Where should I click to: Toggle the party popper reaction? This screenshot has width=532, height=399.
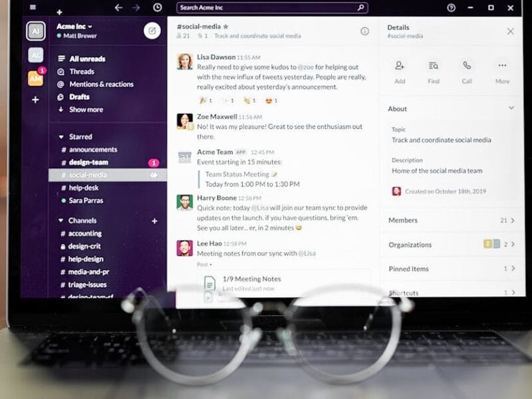205,100
